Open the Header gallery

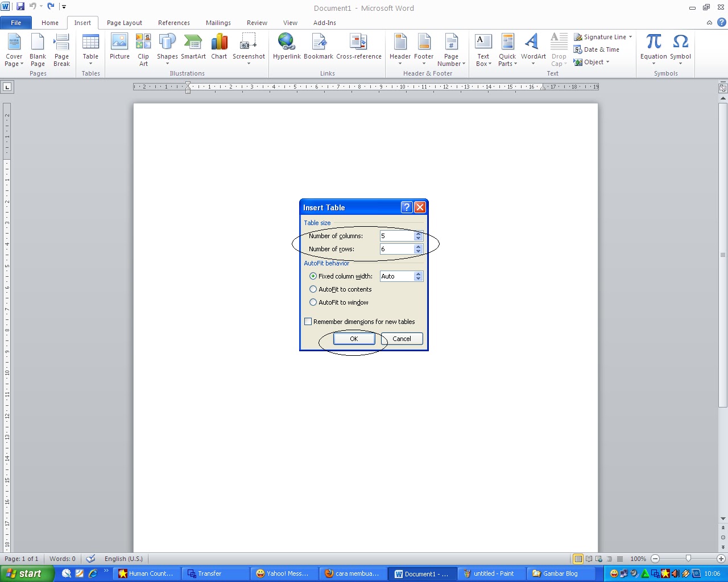click(x=400, y=50)
